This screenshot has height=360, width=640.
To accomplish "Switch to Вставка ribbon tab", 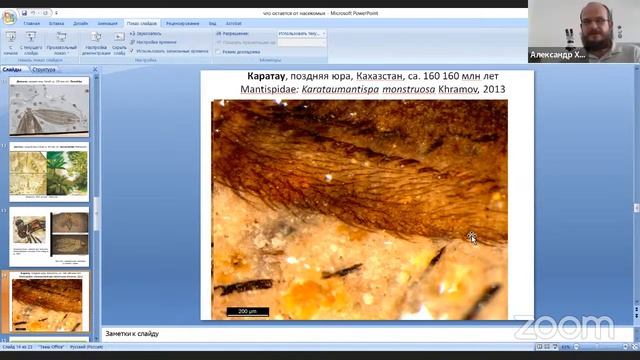I will [x=56, y=24].
